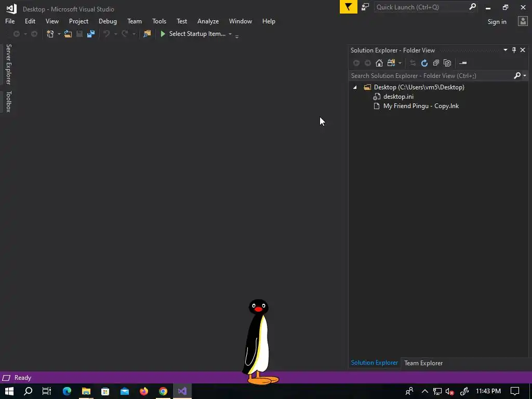Screen dimensions: 532x399
Task: Click the Quick Launch magnifier icon
Action: tap(472, 7)
